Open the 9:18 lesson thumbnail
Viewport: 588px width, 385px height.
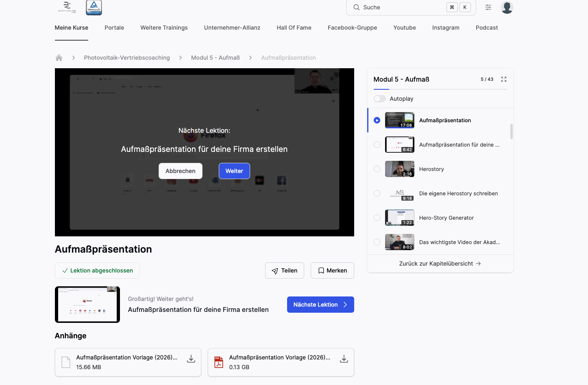(400, 193)
